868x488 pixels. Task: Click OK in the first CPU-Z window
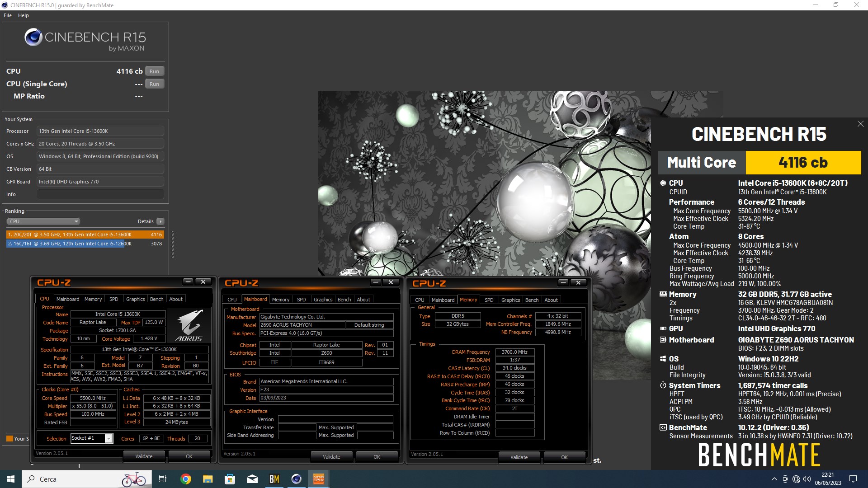point(189,456)
